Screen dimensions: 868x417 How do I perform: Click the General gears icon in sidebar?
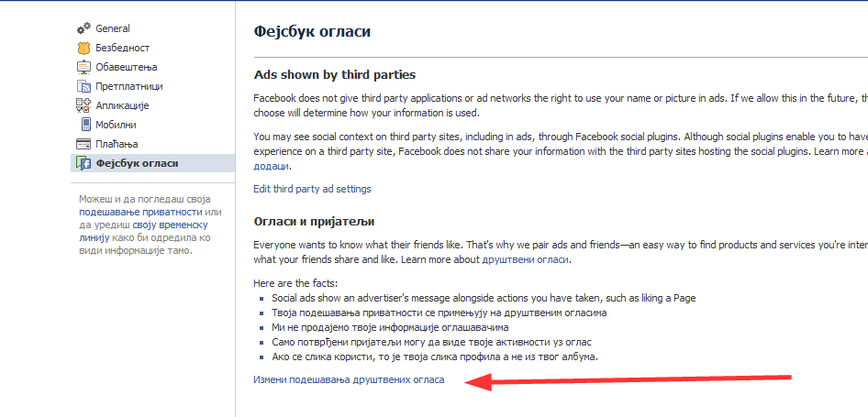(x=83, y=28)
